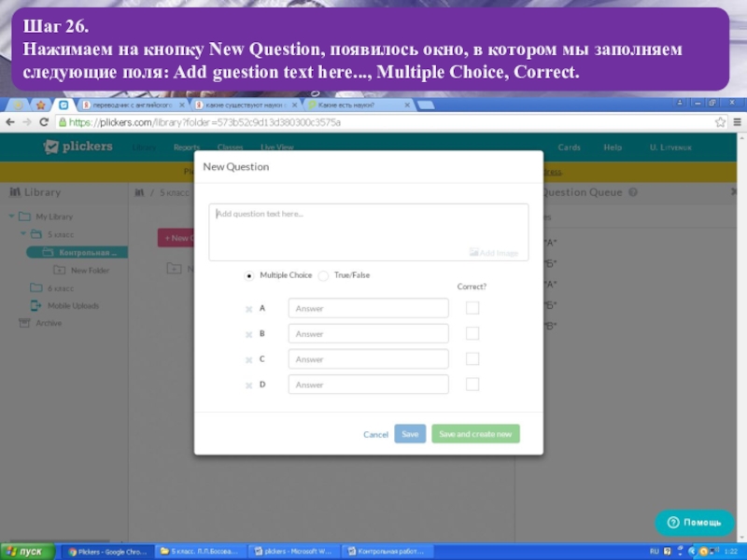Click Save and create new button

[x=475, y=434]
